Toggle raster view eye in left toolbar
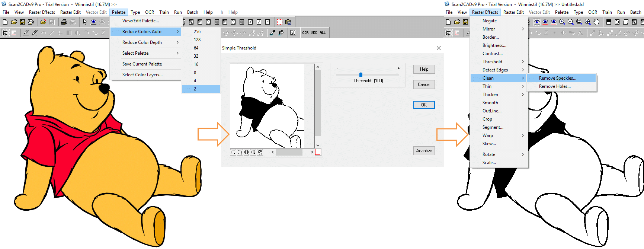 94,22
